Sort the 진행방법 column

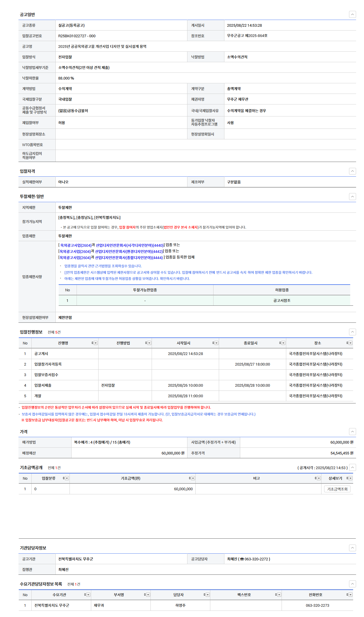146,343
